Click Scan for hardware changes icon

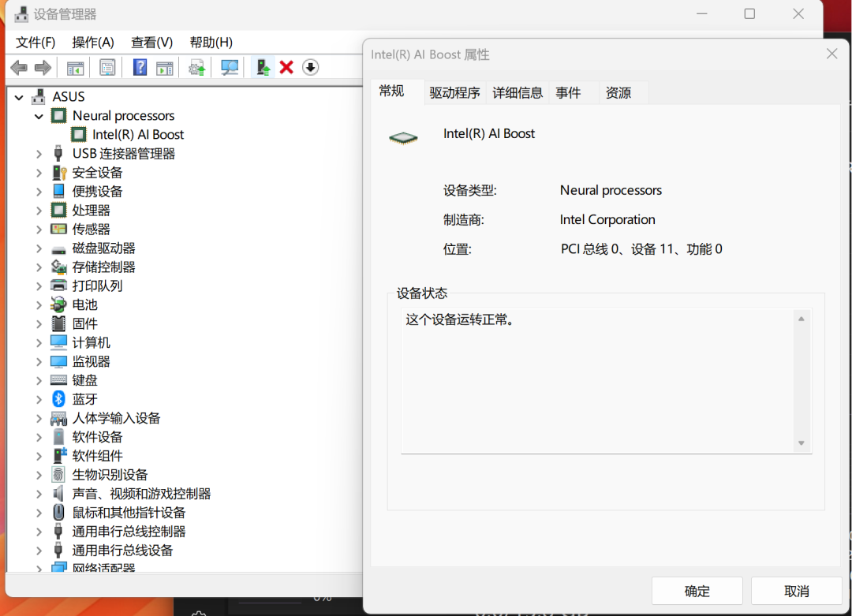pyautogui.click(x=229, y=67)
